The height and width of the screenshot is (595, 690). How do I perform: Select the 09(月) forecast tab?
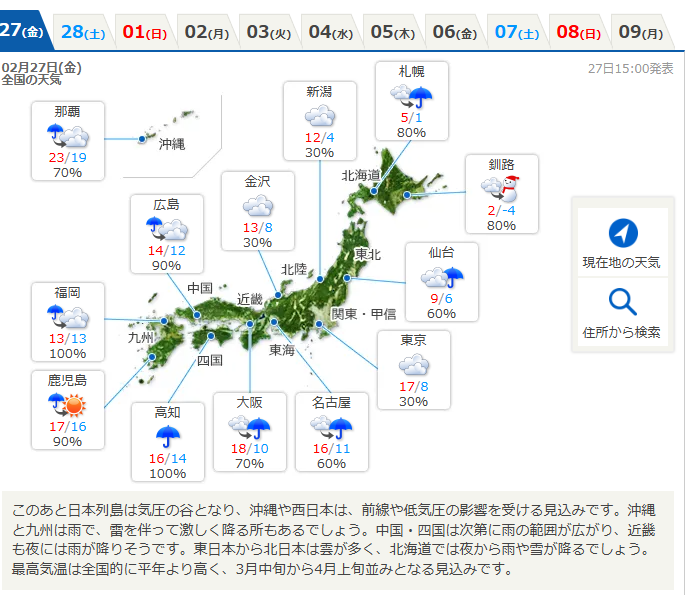pyautogui.click(x=641, y=32)
